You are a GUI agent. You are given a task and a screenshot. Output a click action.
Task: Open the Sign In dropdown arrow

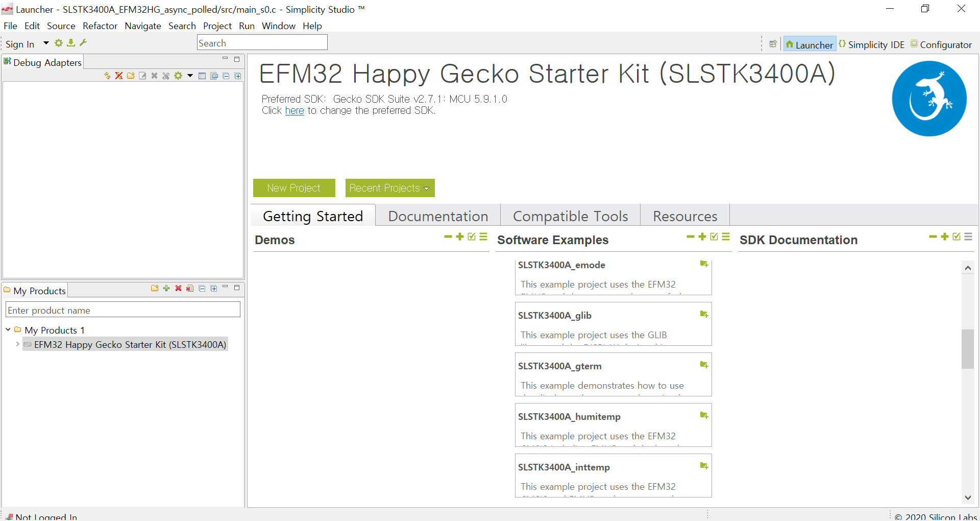pyautogui.click(x=46, y=43)
